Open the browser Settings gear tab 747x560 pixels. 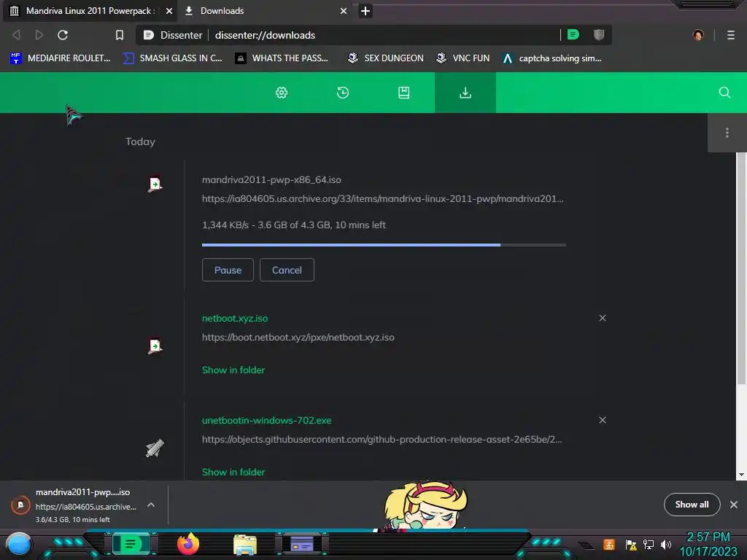point(282,93)
